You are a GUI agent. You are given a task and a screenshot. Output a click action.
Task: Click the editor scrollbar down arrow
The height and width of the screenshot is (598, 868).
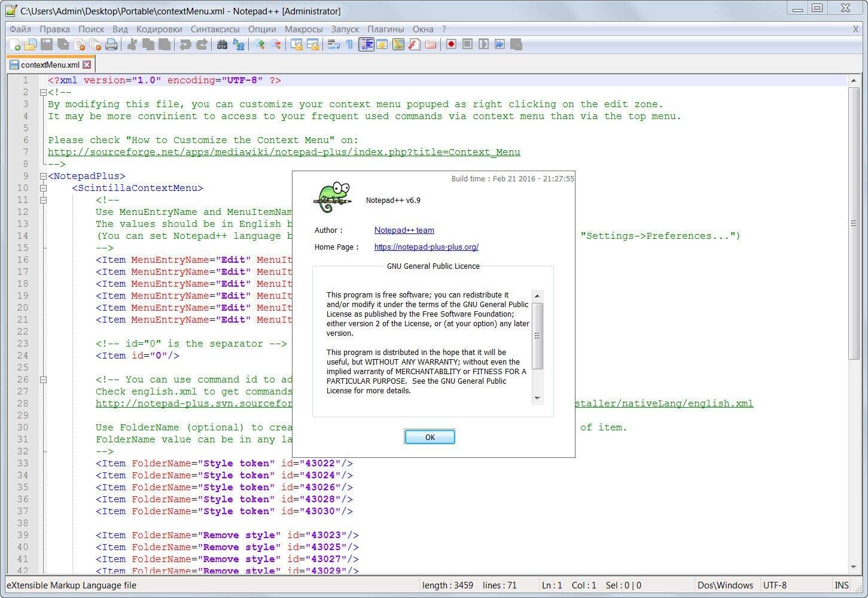[x=854, y=567]
